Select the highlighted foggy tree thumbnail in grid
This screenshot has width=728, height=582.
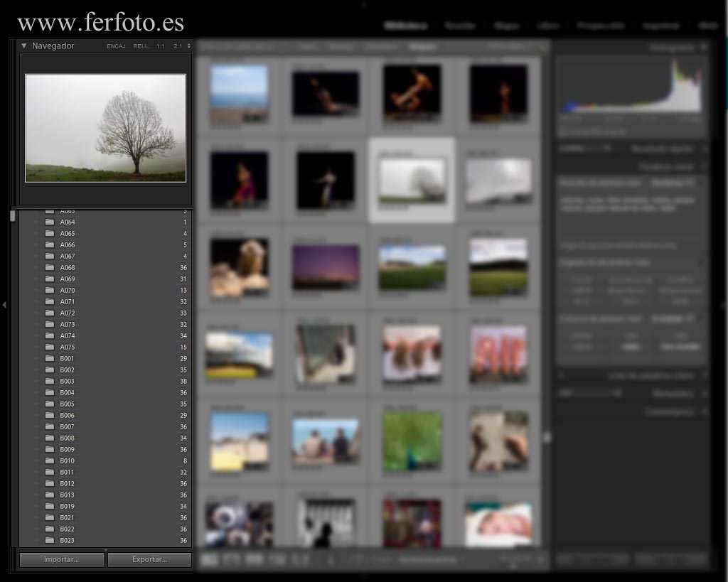412,180
